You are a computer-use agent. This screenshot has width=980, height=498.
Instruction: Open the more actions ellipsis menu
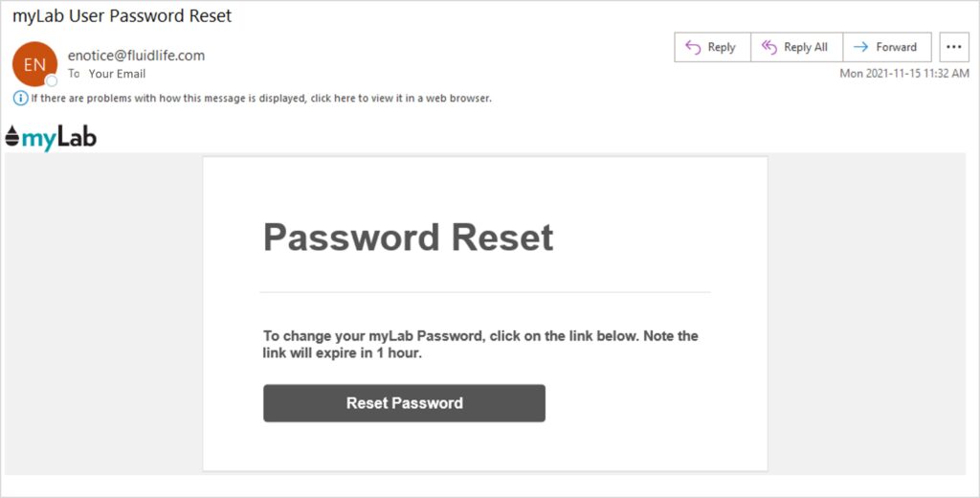pos(953,47)
